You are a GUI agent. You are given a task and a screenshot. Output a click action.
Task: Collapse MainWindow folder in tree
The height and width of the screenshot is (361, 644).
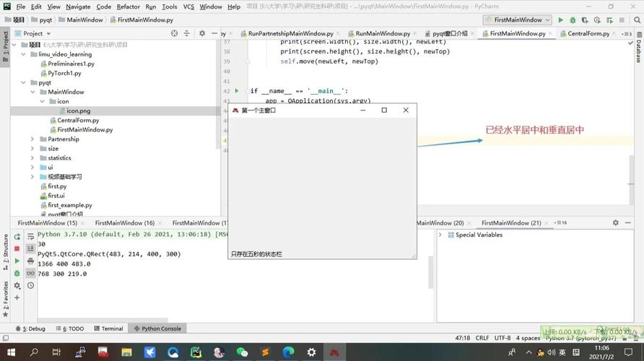pos(33,92)
